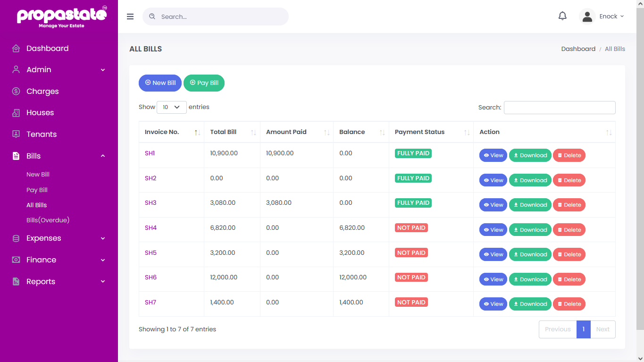644x362 pixels.
Task: Click the hamburger menu icon
Action: click(x=130, y=17)
